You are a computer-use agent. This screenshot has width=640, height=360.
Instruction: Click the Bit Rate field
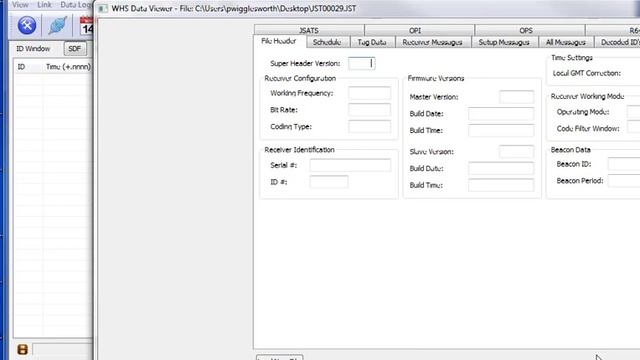point(369,110)
